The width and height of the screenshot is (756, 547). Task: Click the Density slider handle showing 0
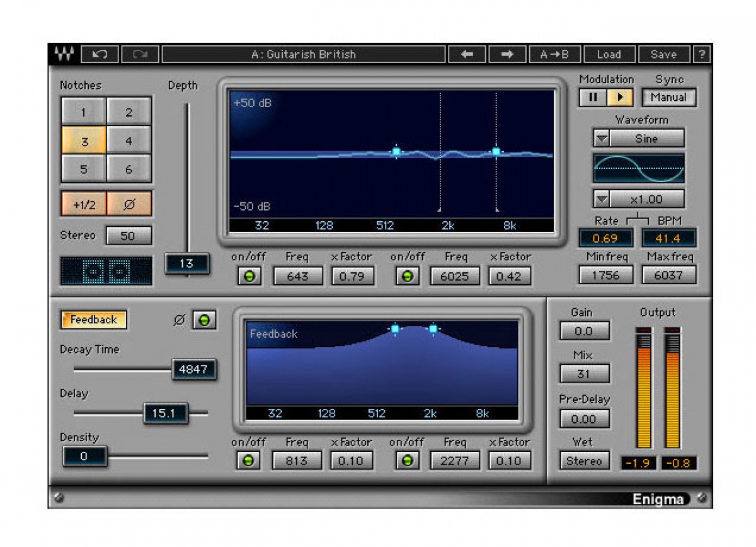tap(84, 456)
